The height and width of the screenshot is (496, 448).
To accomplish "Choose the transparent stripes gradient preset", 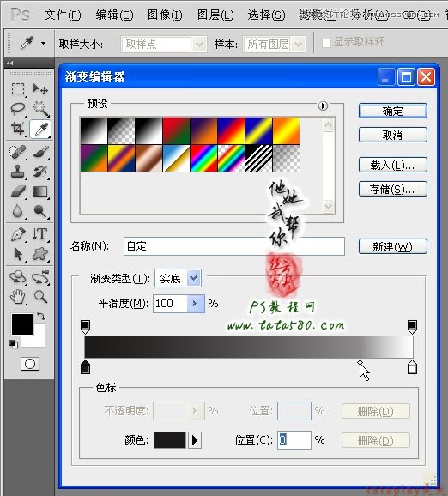I will tap(259, 159).
